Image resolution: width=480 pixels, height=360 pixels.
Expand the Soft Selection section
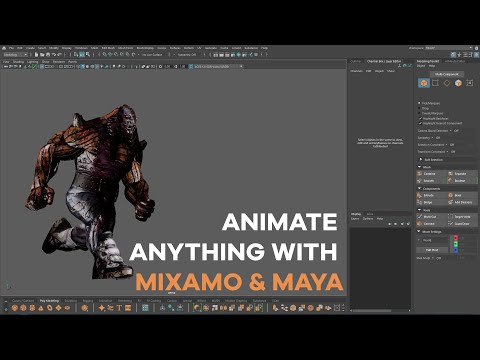(421, 160)
